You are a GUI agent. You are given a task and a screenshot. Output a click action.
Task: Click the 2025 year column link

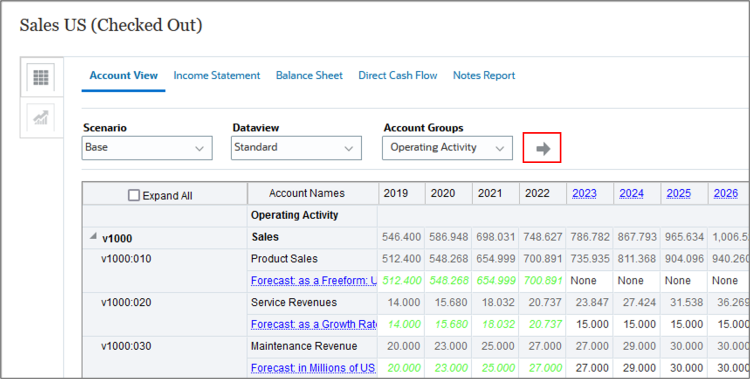tap(679, 193)
